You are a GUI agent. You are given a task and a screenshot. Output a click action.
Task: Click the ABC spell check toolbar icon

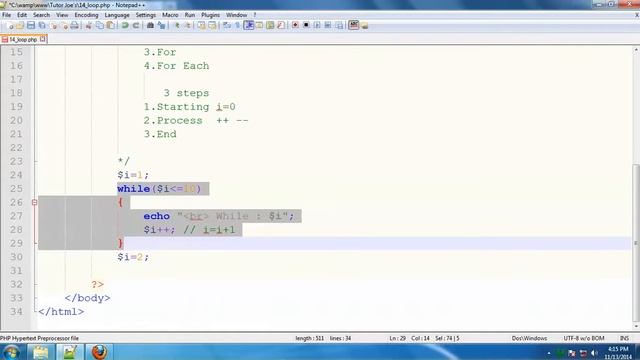[353, 25]
